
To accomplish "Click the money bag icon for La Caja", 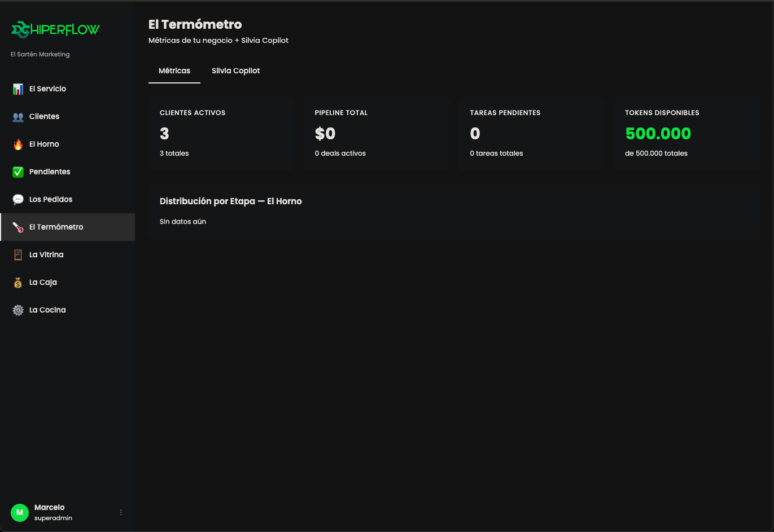I will click(18, 283).
